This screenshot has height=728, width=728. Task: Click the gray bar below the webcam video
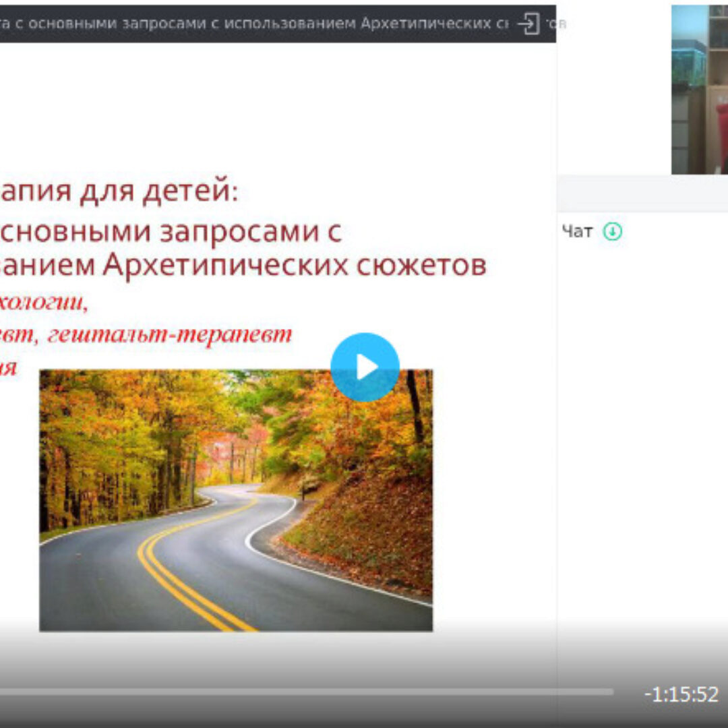coord(642,193)
